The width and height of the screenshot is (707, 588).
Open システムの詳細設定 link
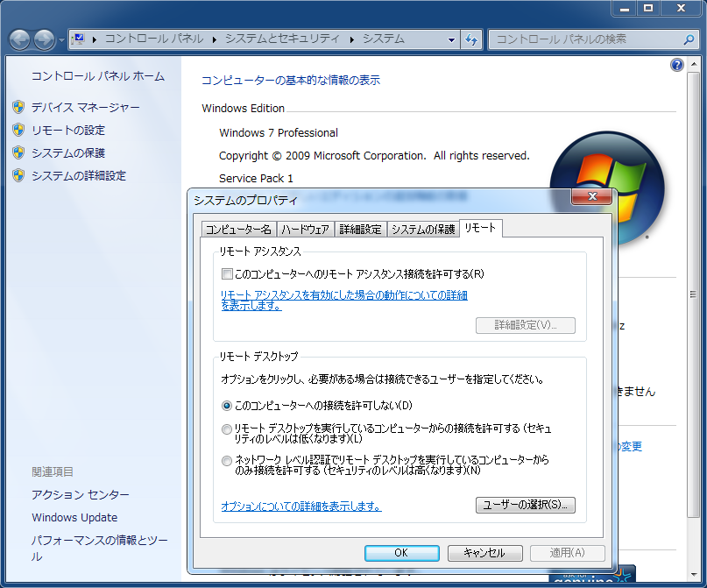pos(79,175)
